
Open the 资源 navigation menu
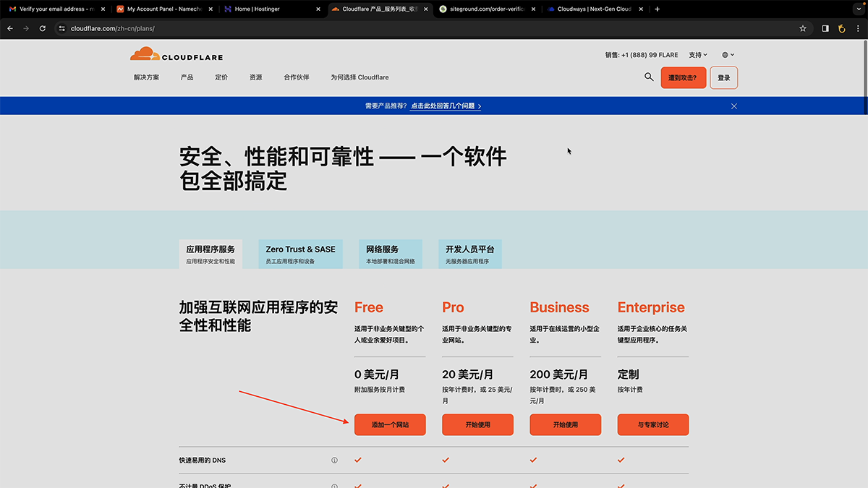click(256, 77)
